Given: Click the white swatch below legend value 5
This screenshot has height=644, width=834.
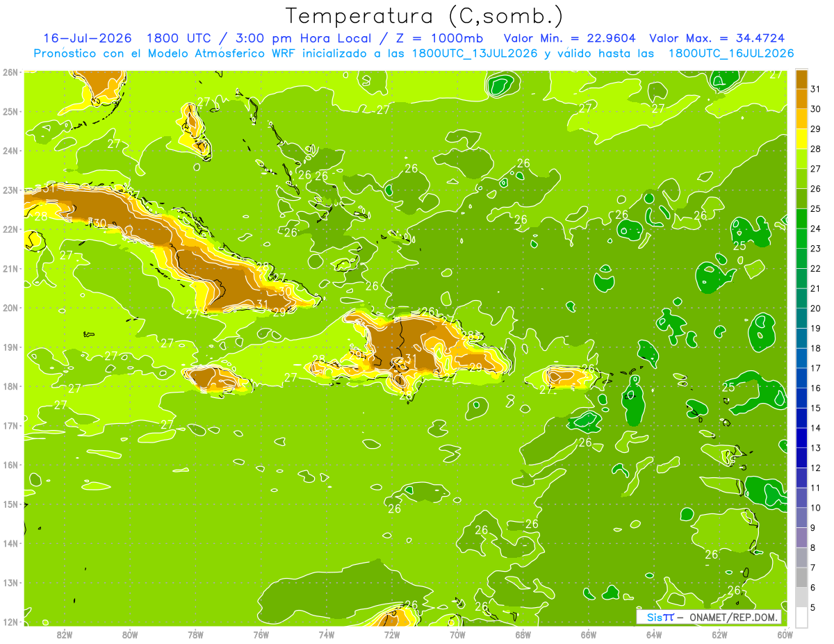Looking at the screenshot, I should 801,617.
